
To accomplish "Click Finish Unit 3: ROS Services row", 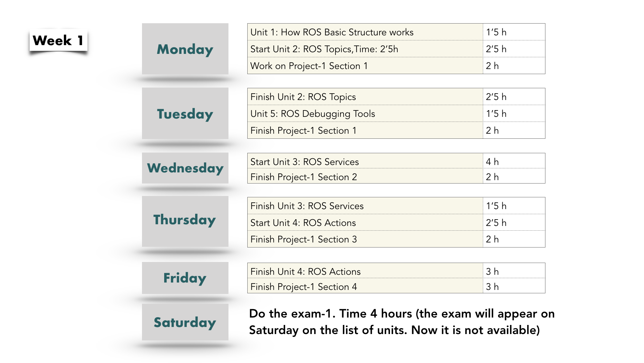I will coord(396,206).
